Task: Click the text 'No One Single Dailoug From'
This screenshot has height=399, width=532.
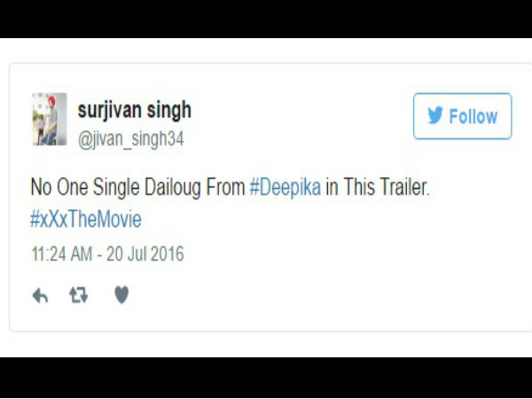Action: tap(137, 187)
